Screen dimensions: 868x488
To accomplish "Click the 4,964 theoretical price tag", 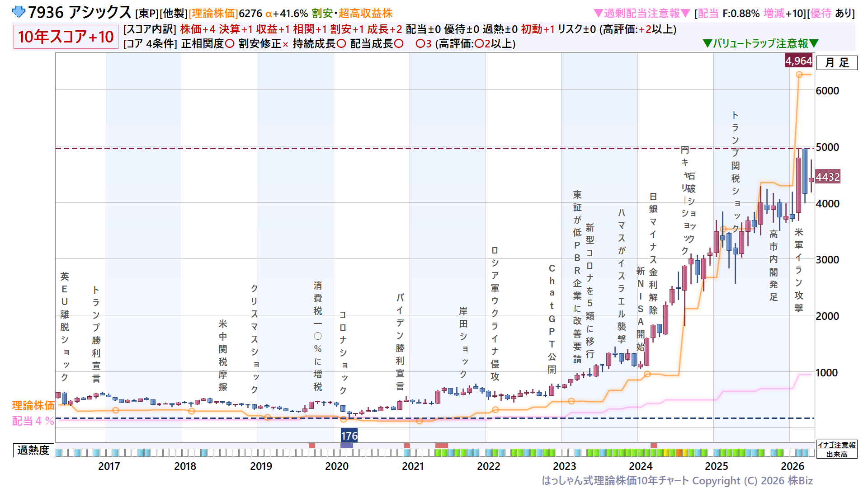I will (798, 61).
